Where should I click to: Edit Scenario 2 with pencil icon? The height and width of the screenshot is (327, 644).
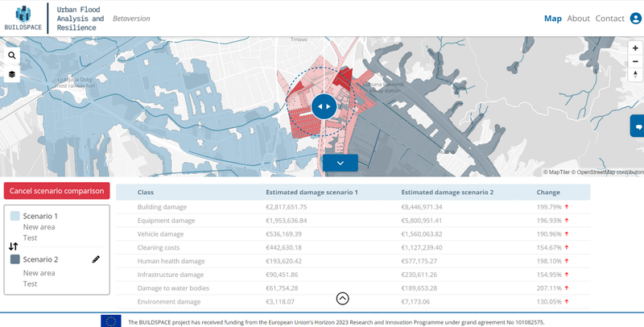(x=96, y=259)
